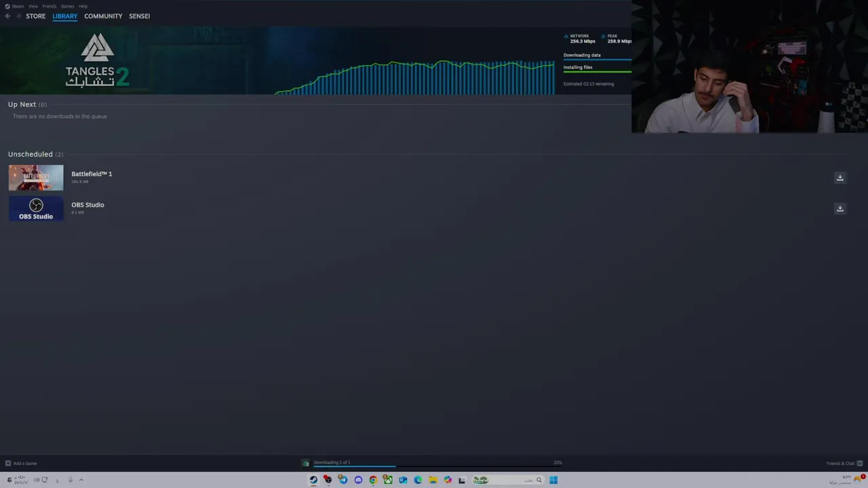Open Steam from the taskbar
The width and height of the screenshot is (868, 488).
(x=313, y=480)
